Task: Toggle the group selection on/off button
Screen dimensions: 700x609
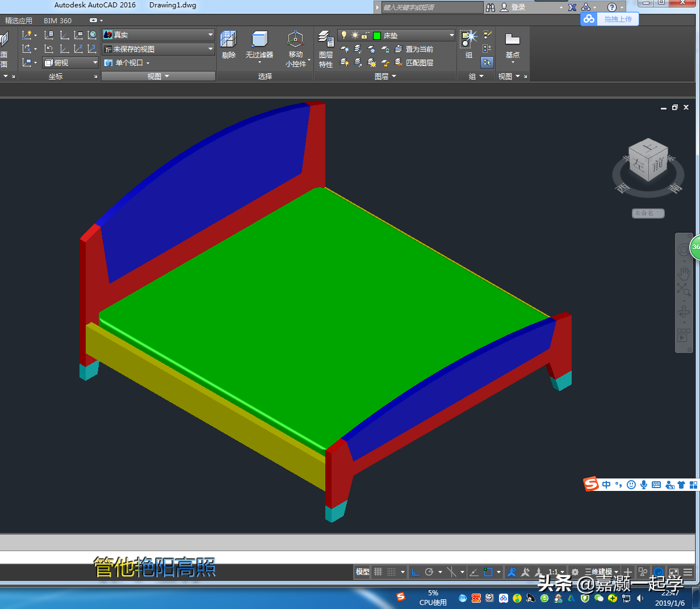Action: (x=487, y=62)
